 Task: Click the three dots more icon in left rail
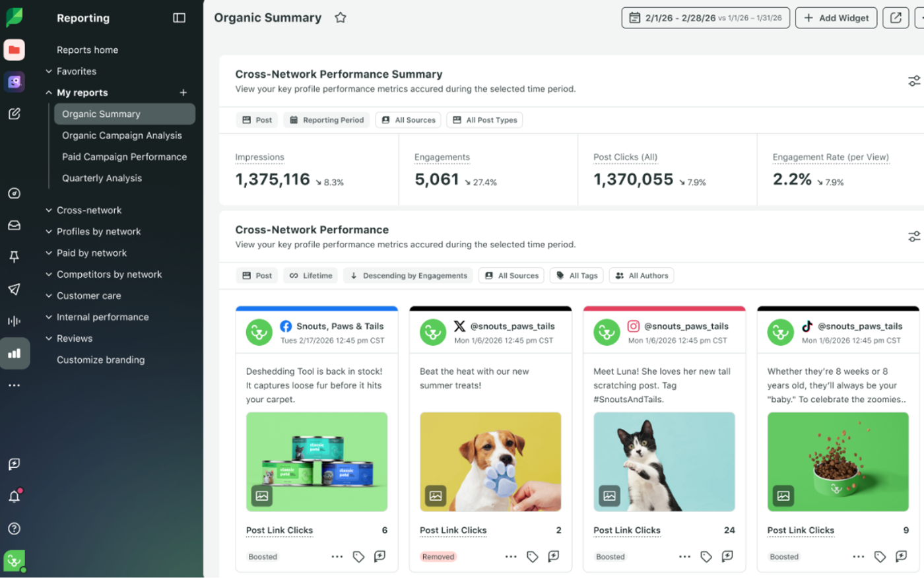pyautogui.click(x=15, y=385)
